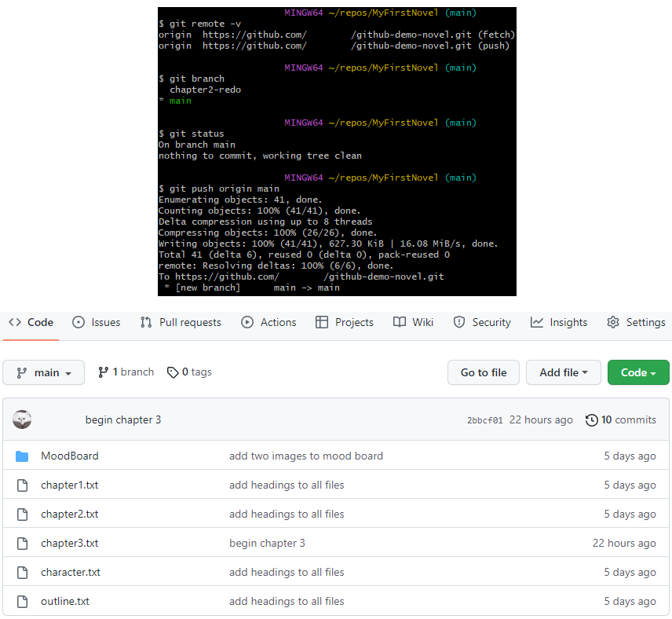Open repository Settings tab
The height and width of the screenshot is (619, 672).
[637, 322]
